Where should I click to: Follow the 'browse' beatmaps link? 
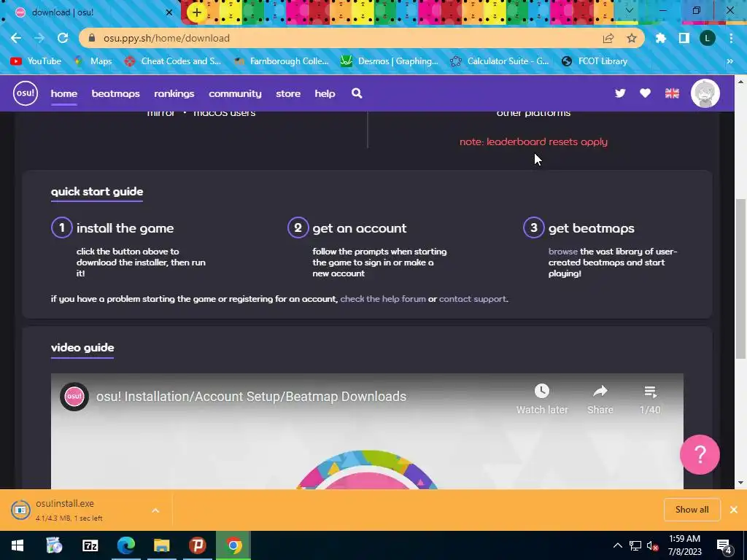click(562, 252)
